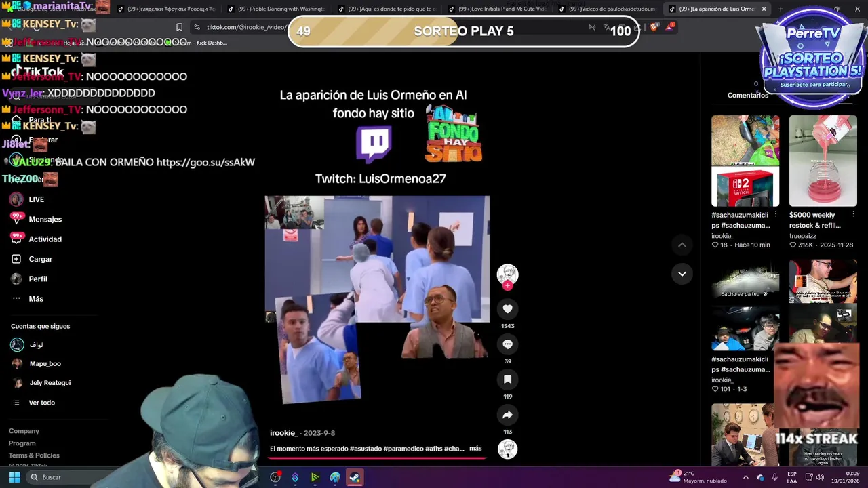Open comments via the speech bubble icon
Image resolution: width=868 pixels, height=488 pixels.
coord(507,344)
